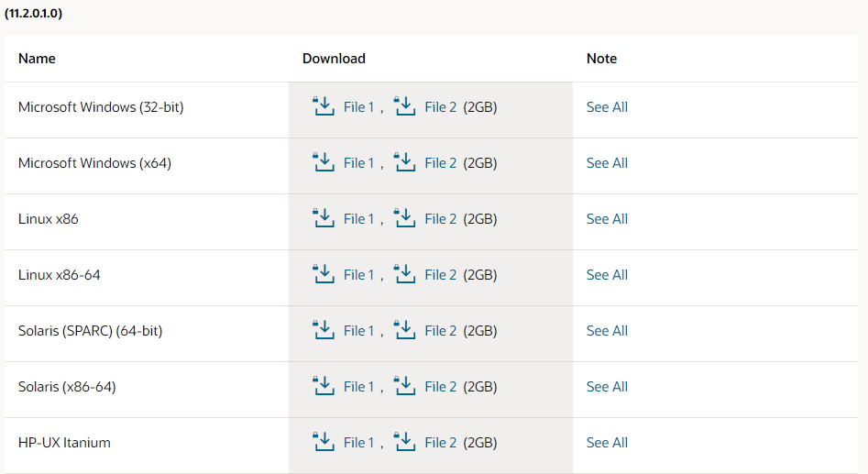
Task: Click download icon for Solaris x86-64 File 2
Action: (404, 385)
